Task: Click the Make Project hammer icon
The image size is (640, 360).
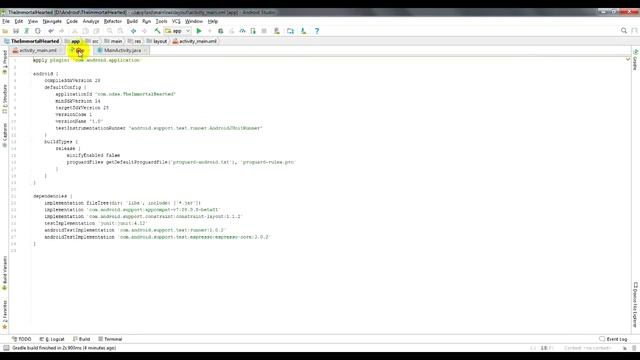Action: [x=157, y=31]
